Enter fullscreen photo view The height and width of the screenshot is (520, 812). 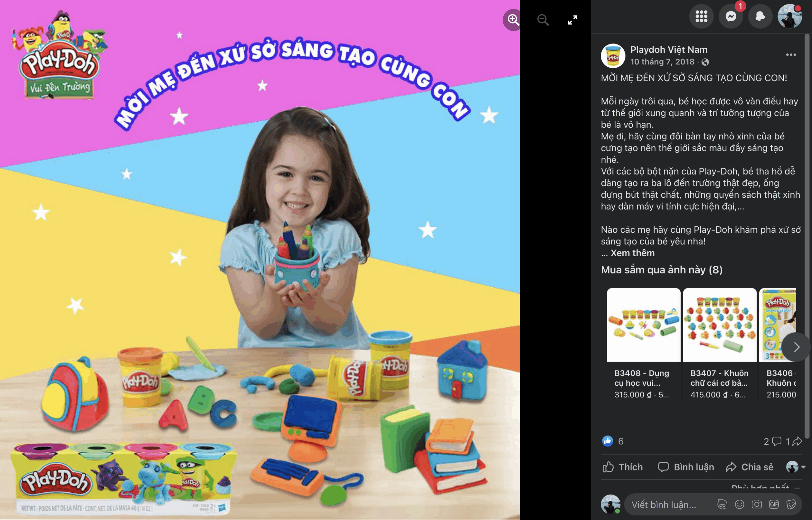[x=573, y=20]
